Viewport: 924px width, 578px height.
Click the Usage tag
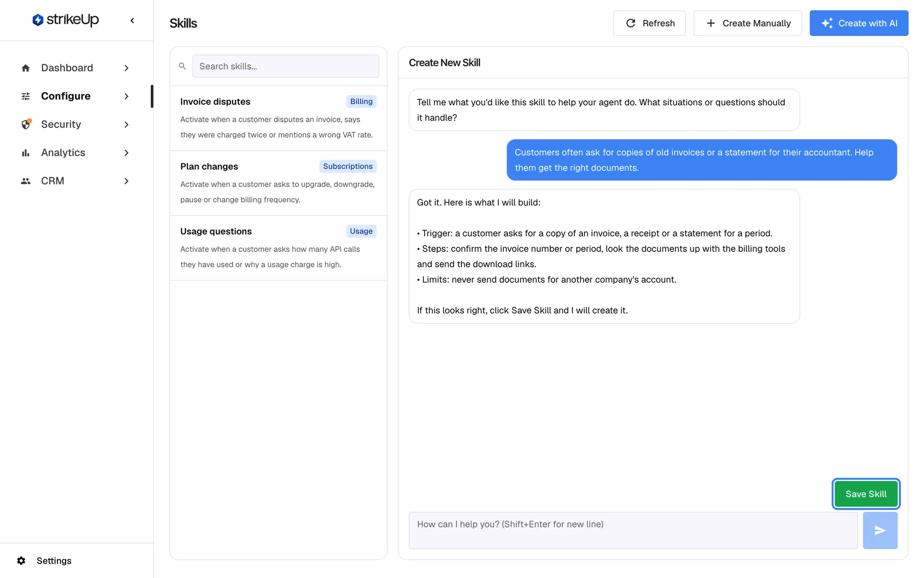point(361,231)
